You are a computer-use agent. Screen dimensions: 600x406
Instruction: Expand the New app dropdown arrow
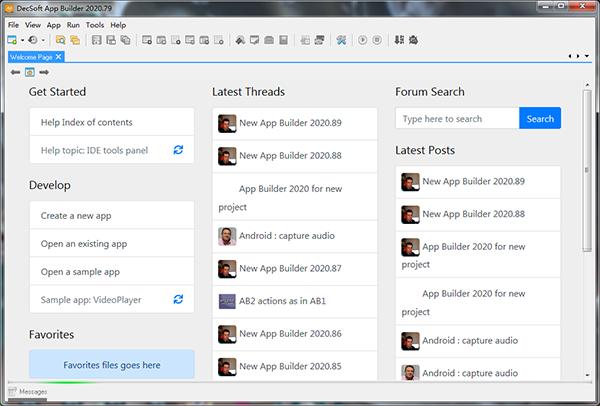point(22,40)
